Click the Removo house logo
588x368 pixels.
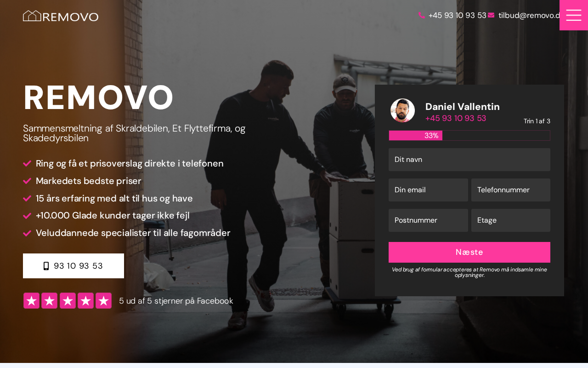(x=61, y=16)
